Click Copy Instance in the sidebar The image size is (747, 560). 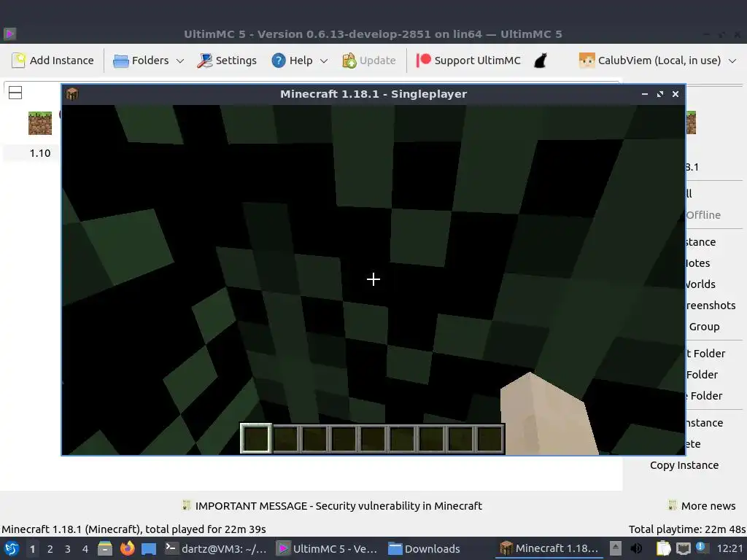(x=684, y=465)
